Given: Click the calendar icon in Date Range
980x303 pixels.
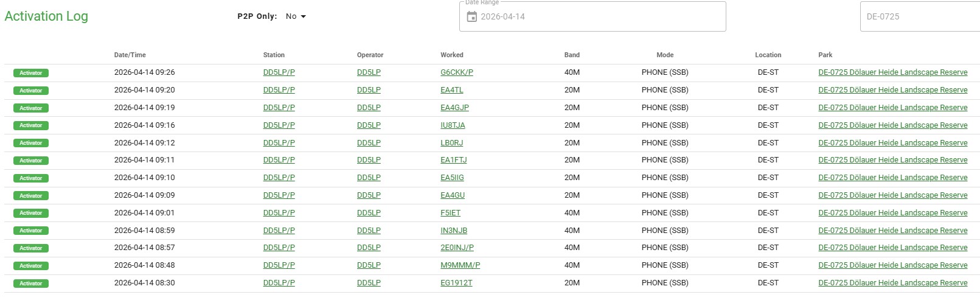Looking at the screenshot, I should click(x=471, y=17).
